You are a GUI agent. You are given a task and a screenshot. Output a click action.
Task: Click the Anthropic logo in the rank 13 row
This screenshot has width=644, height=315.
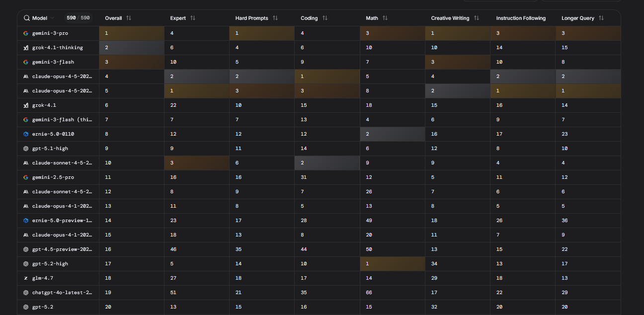click(x=26, y=206)
